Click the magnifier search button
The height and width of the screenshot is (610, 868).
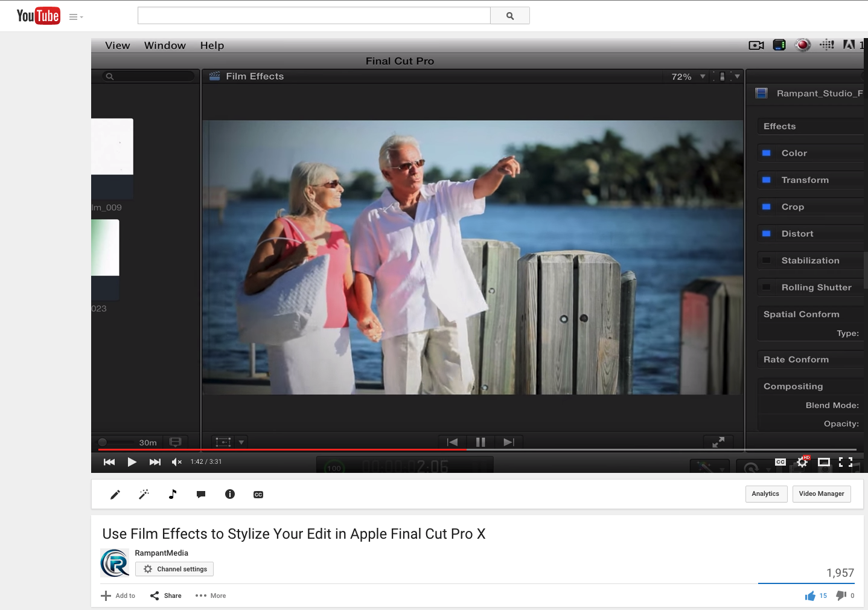pos(510,16)
